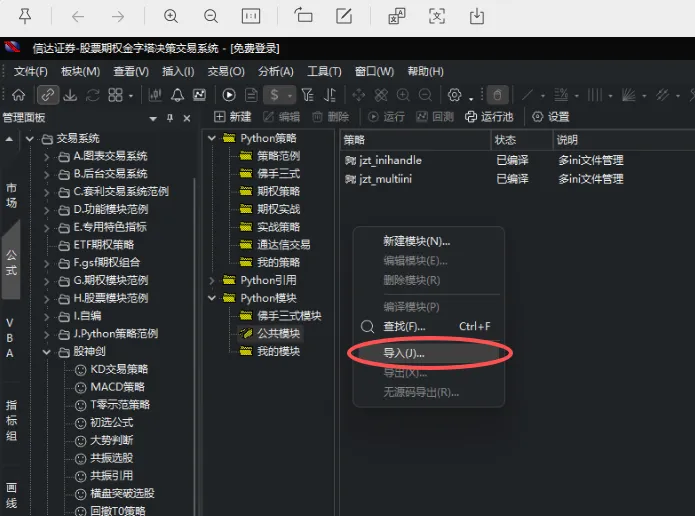This screenshot has height=516, width=695.
Task: Click the pin icon in image viewer toolbar
Action: pyautogui.click(x=25, y=16)
